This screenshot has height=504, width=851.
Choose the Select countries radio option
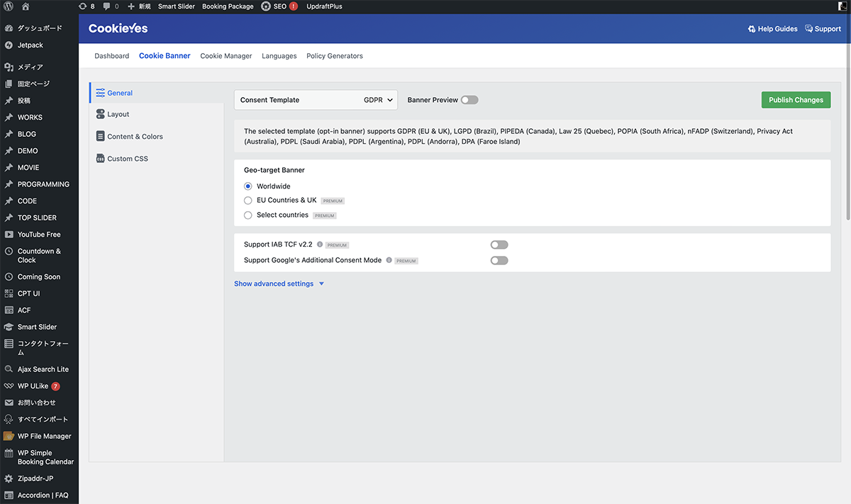248,215
